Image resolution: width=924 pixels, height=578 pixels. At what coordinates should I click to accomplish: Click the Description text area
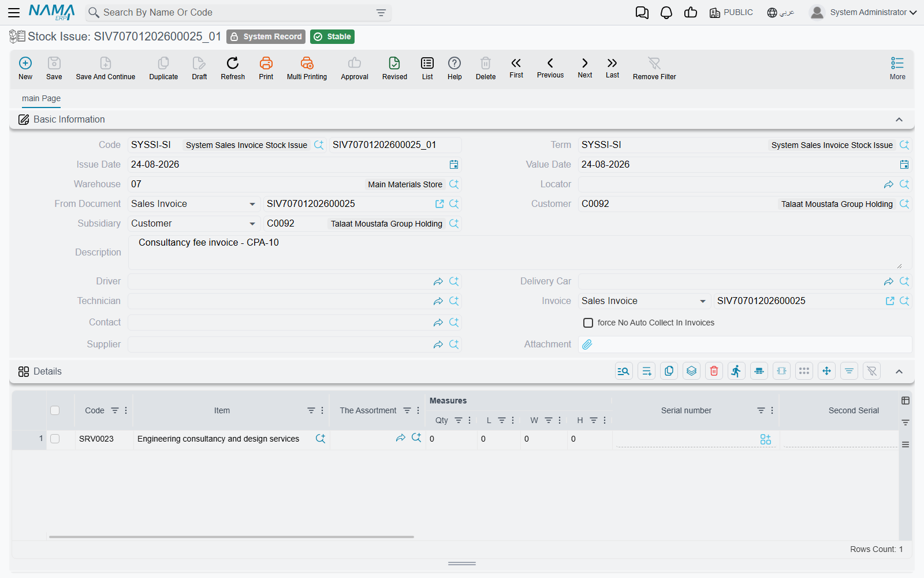click(520, 253)
